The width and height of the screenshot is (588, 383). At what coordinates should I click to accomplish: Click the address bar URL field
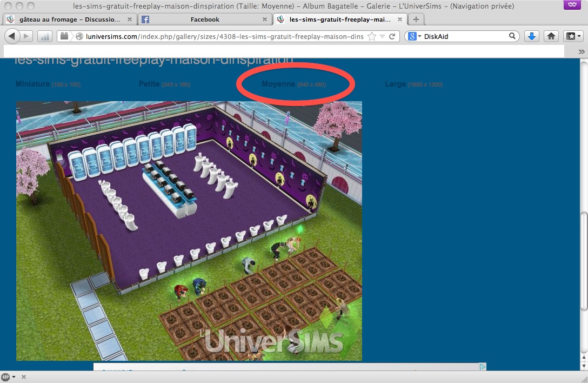coord(222,37)
